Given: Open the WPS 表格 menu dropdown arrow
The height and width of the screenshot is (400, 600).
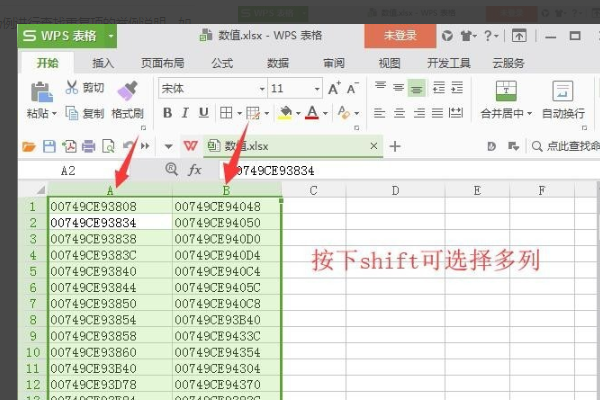Looking at the screenshot, I should pyautogui.click(x=111, y=36).
